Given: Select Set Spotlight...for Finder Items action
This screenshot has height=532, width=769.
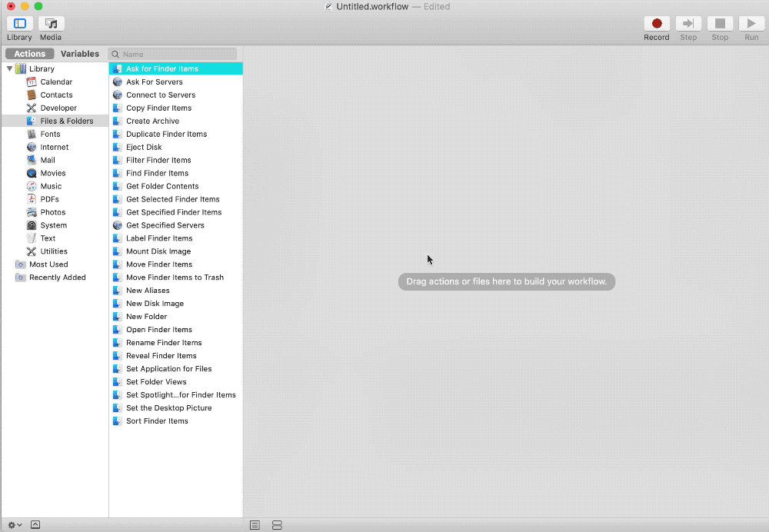Looking at the screenshot, I should tap(176, 395).
